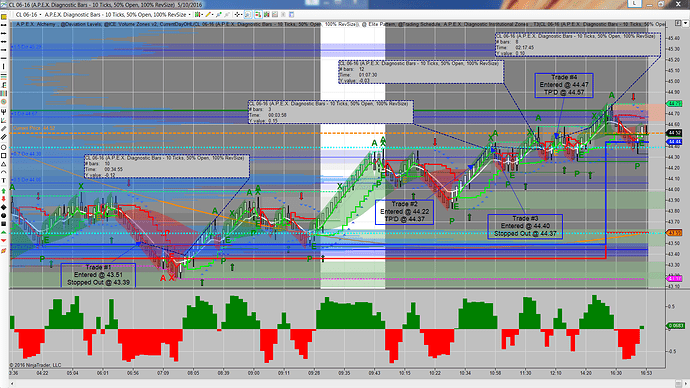Select the black diamond marker tool
690x388 pixels.
[x=4, y=207]
